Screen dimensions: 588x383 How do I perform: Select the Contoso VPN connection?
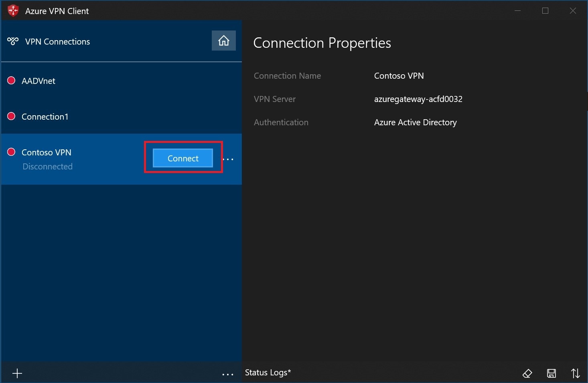coord(47,153)
